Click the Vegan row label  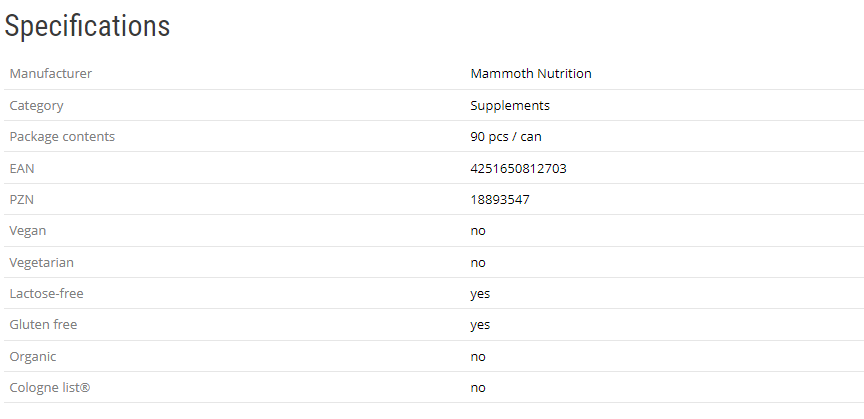[28, 231]
